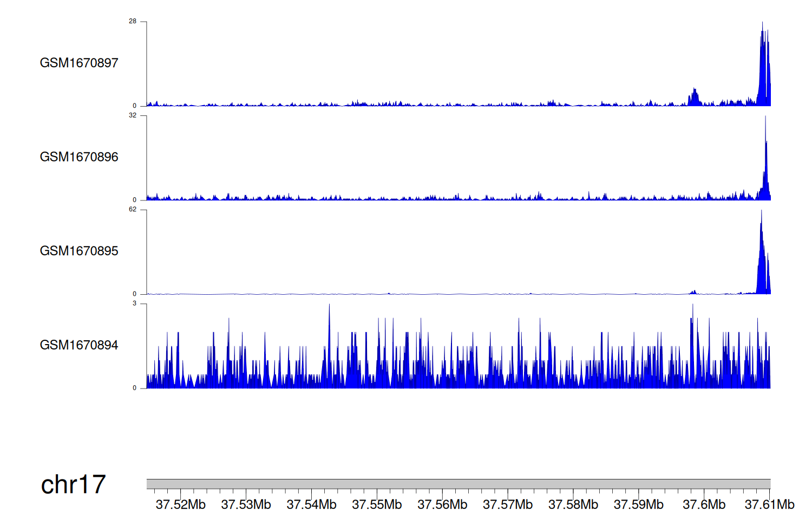
Task: Select the GSM1670896 track label
Action: point(79,157)
